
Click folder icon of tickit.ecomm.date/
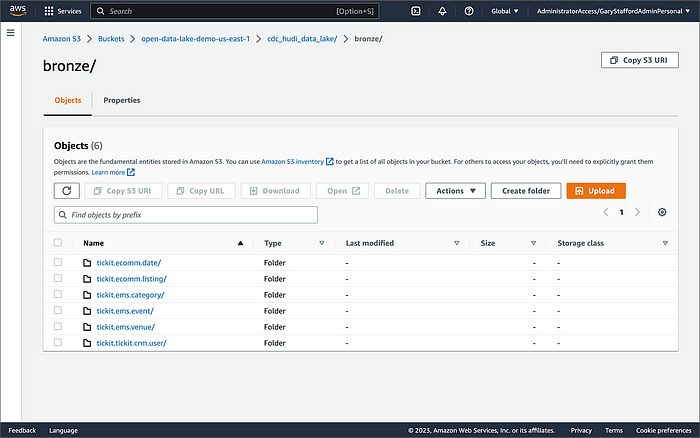87,263
